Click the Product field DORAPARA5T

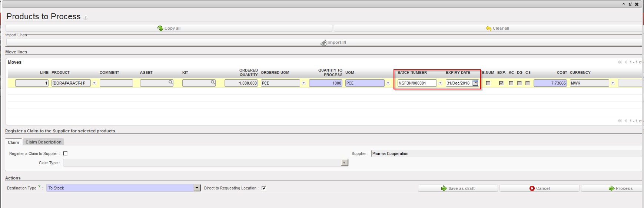[71, 83]
